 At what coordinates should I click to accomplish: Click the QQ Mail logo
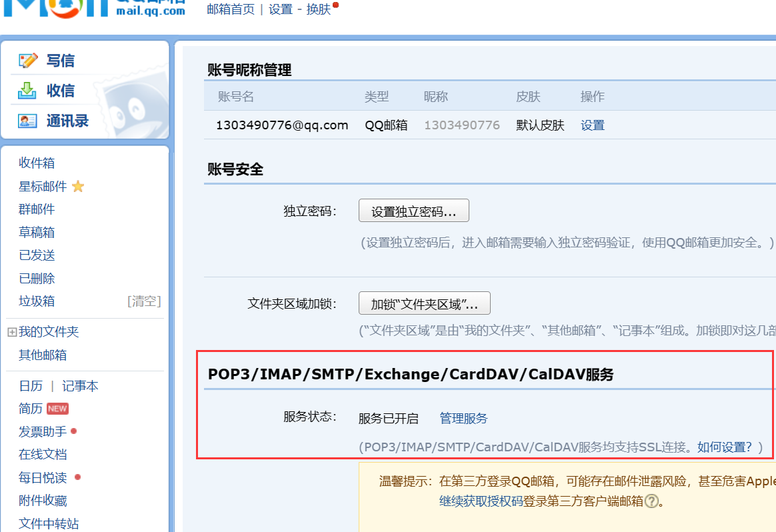point(94,9)
